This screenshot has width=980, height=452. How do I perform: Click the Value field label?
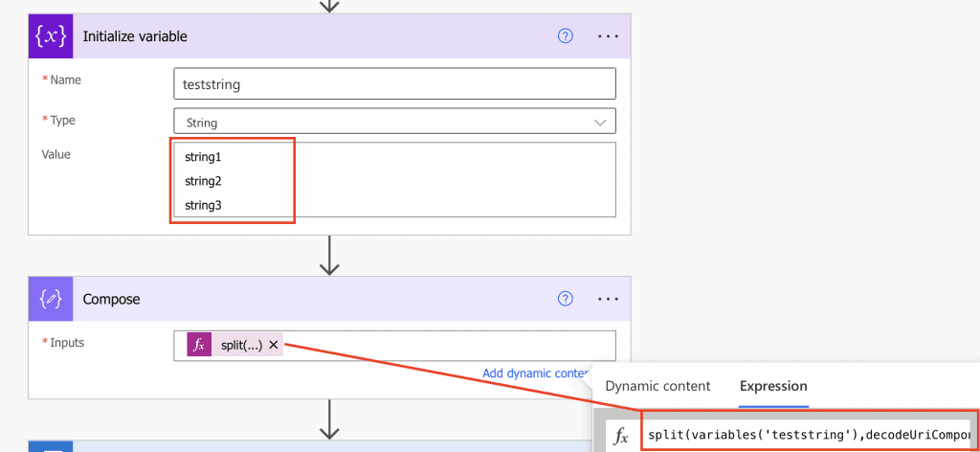coord(56,154)
